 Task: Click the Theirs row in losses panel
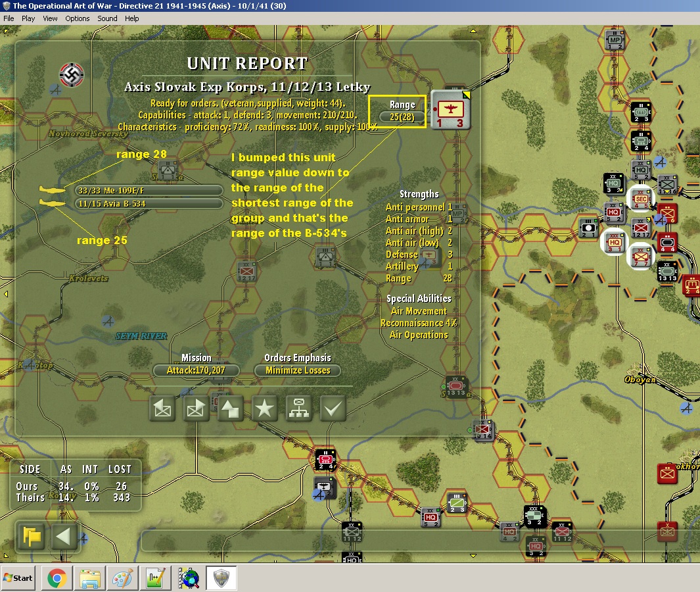coord(73,497)
